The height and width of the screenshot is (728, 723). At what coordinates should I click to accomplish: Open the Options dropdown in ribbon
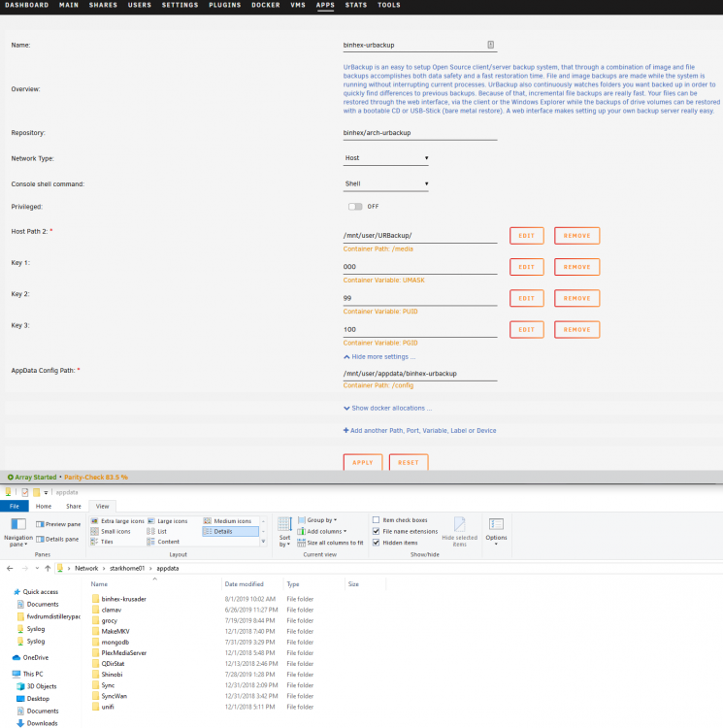pos(496,532)
